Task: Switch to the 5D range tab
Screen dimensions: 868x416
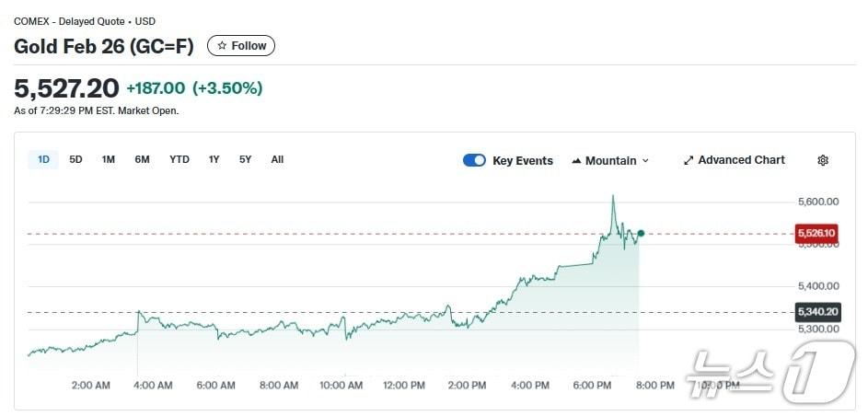Action: click(75, 159)
